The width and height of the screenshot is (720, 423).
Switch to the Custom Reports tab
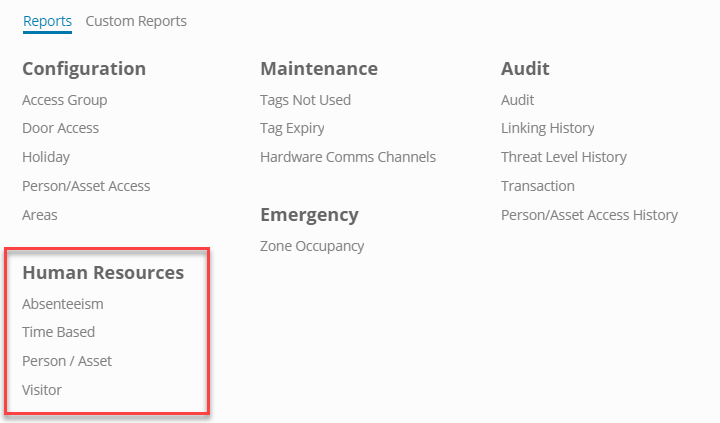pos(136,20)
